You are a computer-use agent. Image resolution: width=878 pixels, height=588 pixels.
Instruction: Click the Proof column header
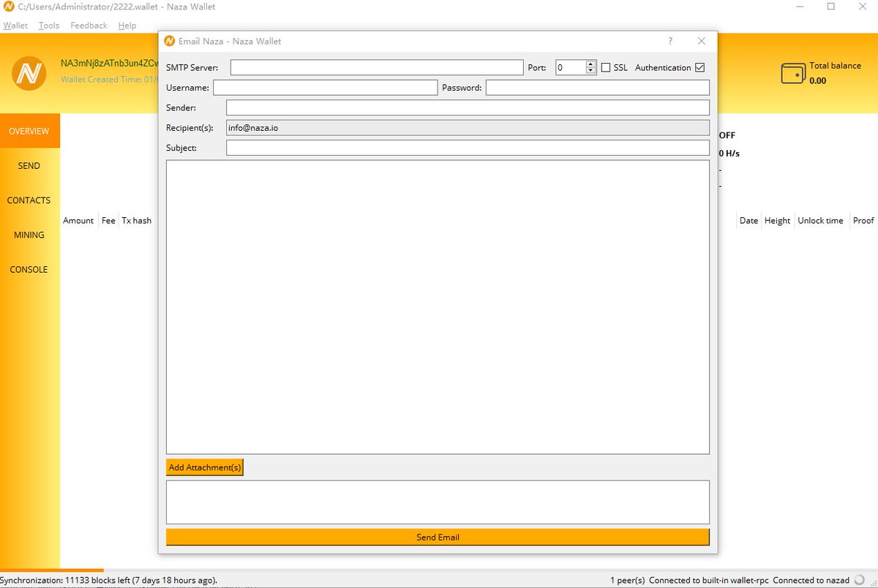coord(863,220)
